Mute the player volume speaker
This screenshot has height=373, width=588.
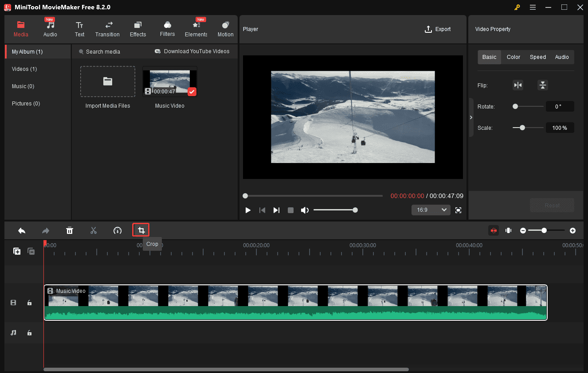[305, 210]
